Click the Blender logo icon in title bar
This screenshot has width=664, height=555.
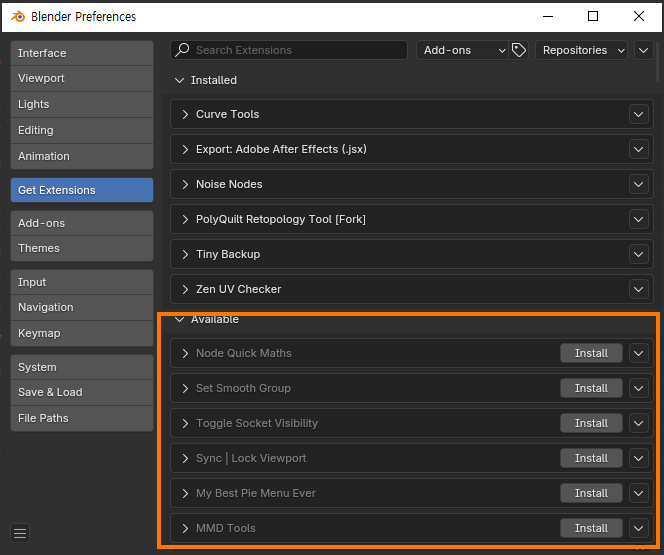click(18, 17)
